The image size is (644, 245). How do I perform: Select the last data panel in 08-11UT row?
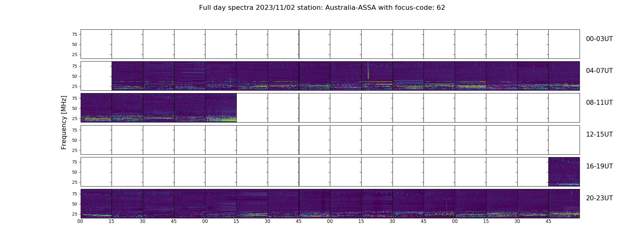tap(221, 107)
